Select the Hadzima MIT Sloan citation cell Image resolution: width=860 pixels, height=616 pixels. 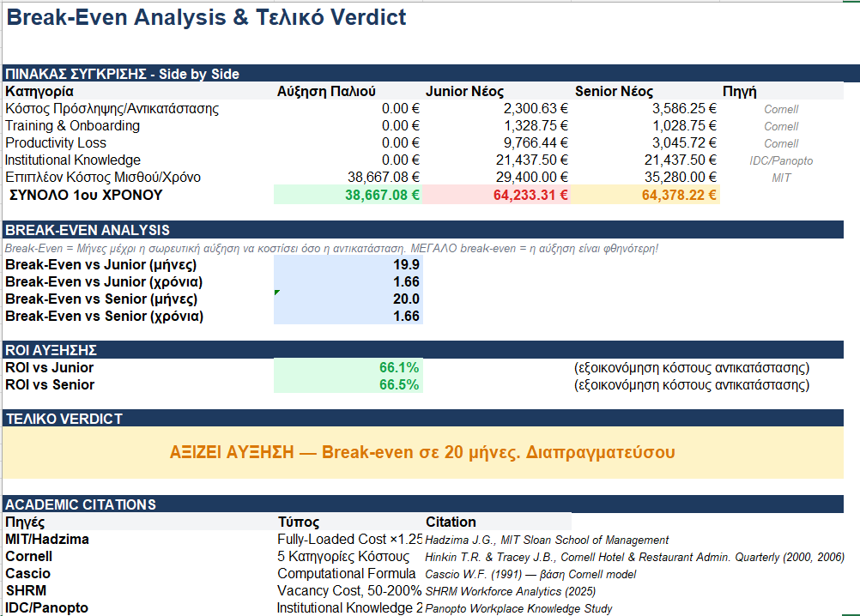[x=547, y=540]
